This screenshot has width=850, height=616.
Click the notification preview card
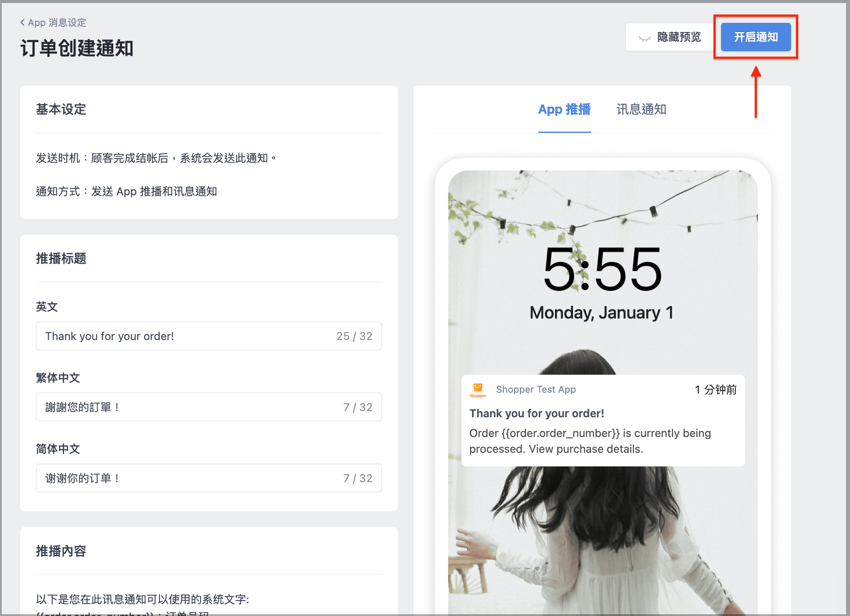[603, 420]
